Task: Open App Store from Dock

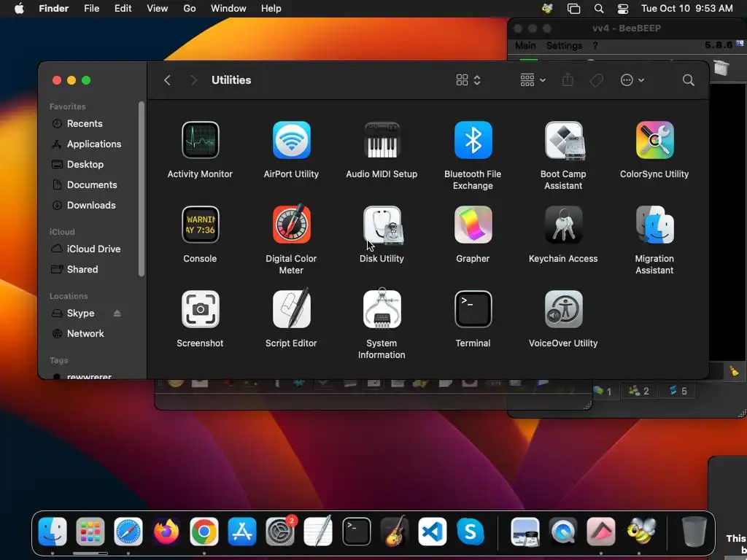Action: (242, 531)
